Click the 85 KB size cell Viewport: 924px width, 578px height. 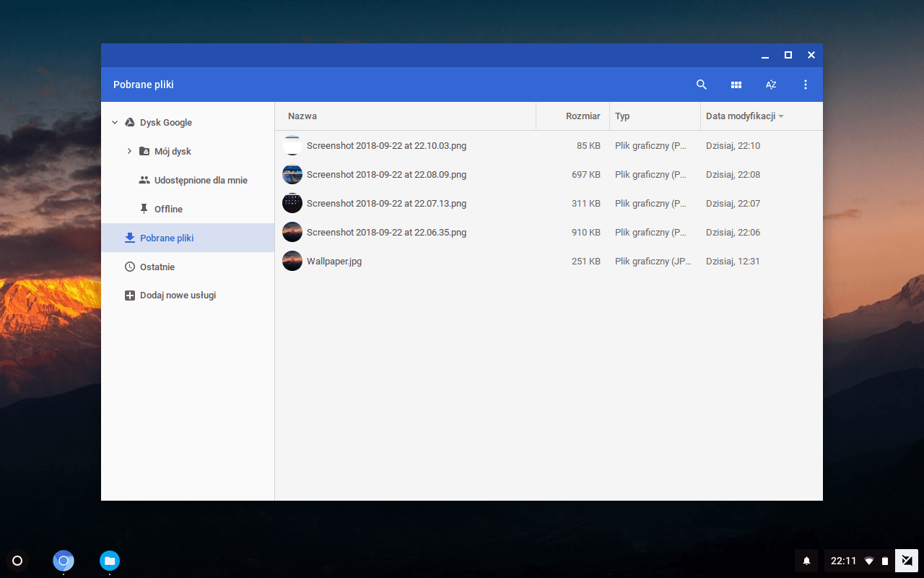point(588,145)
